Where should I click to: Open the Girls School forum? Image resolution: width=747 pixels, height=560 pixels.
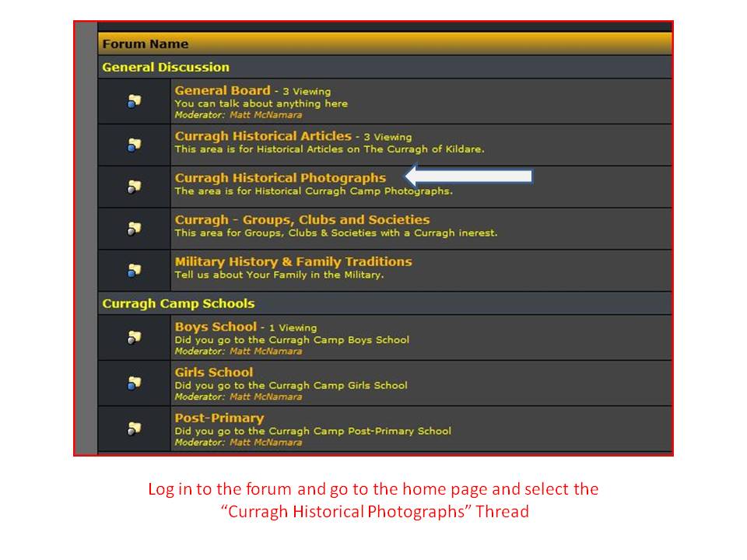click(x=214, y=373)
